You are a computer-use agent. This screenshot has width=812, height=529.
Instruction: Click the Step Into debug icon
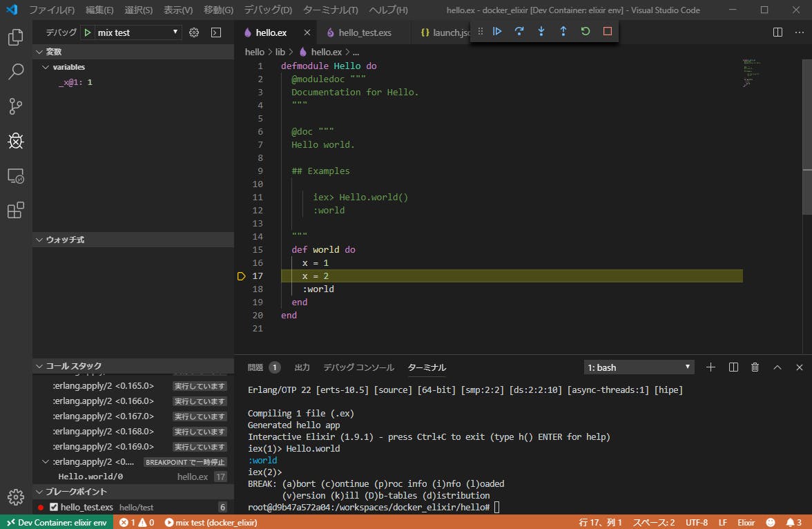(x=541, y=31)
